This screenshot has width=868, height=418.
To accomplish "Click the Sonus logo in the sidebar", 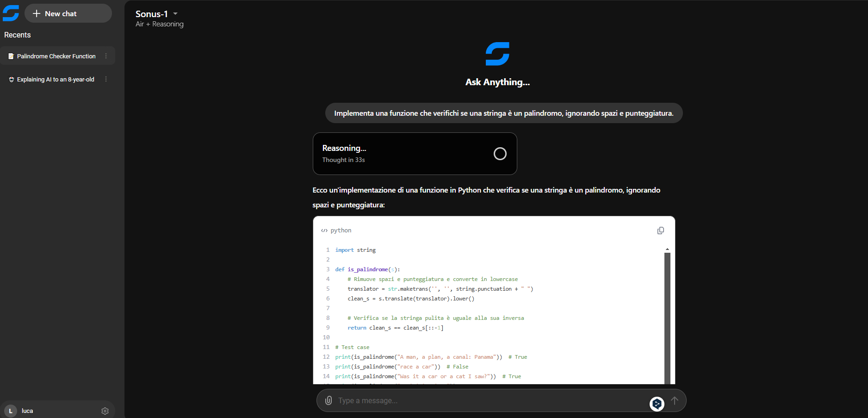I will (x=11, y=13).
